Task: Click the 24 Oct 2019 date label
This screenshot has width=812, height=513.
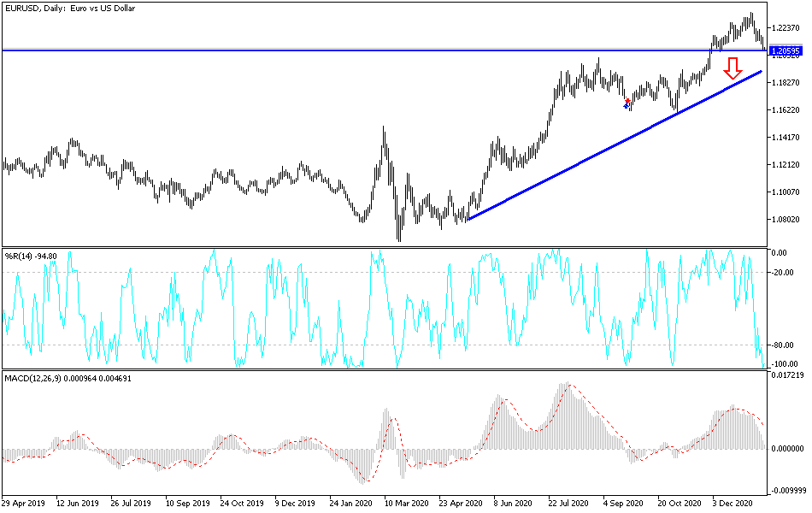Action: point(241,503)
